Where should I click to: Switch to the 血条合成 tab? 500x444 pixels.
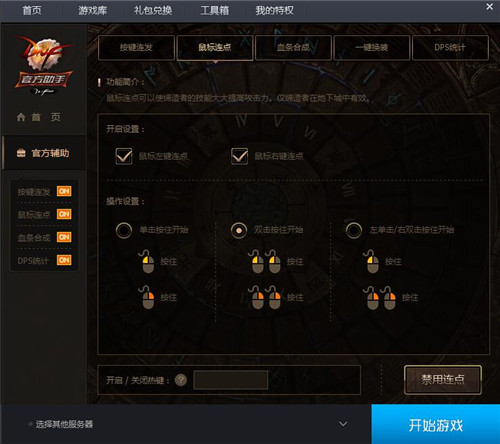point(293,47)
